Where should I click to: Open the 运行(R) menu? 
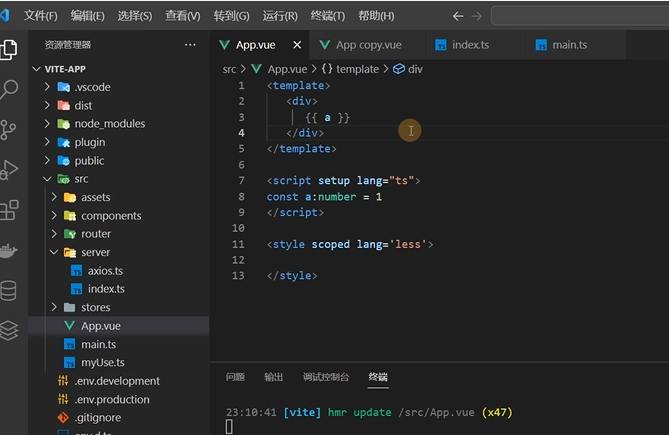click(x=280, y=16)
